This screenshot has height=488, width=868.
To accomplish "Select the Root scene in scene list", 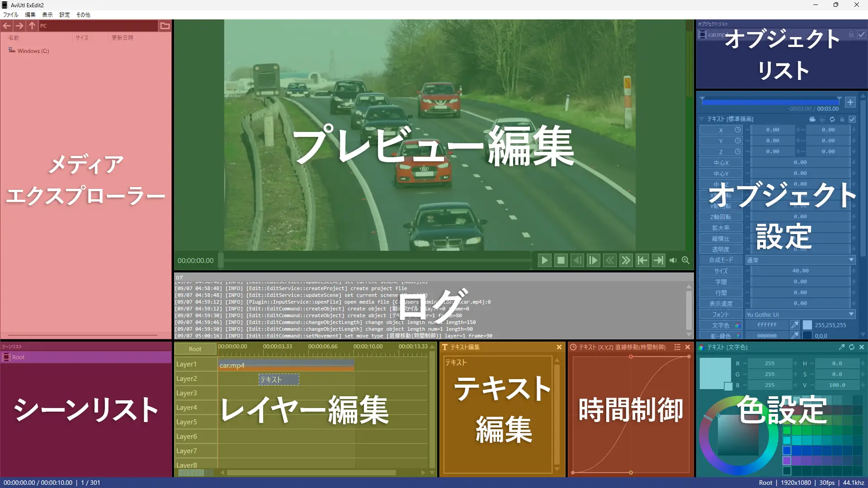I will pyautogui.click(x=86, y=357).
